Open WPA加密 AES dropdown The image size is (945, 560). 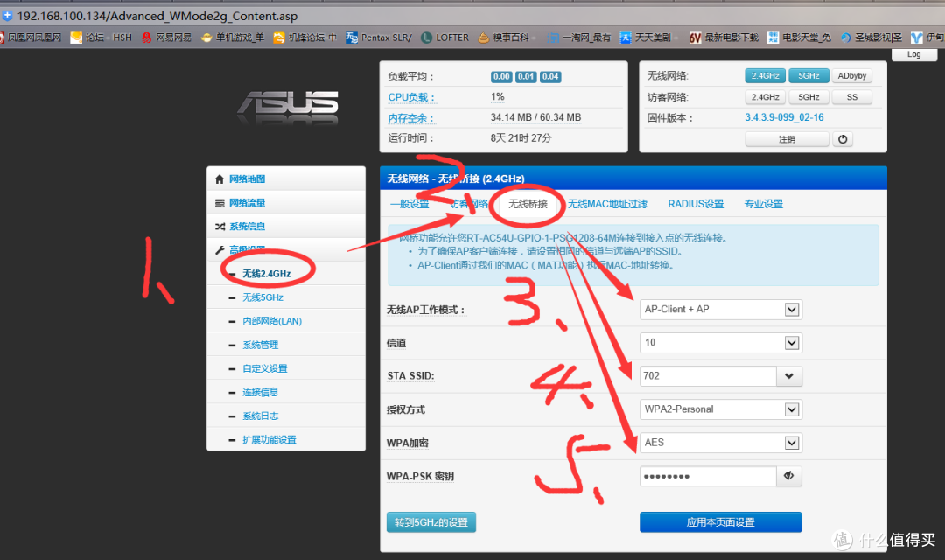click(721, 443)
